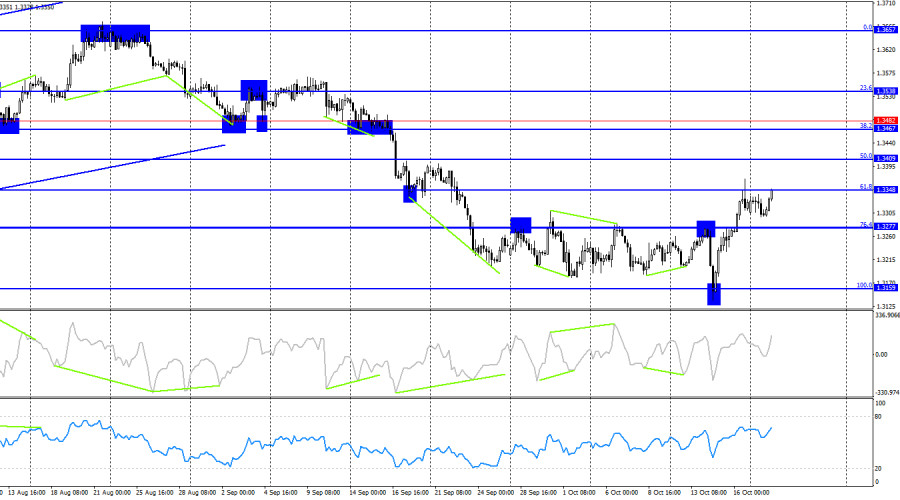Click the 76.4 Fibonacci level label
Viewport: 900px width, 500px height.
click(866, 224)
